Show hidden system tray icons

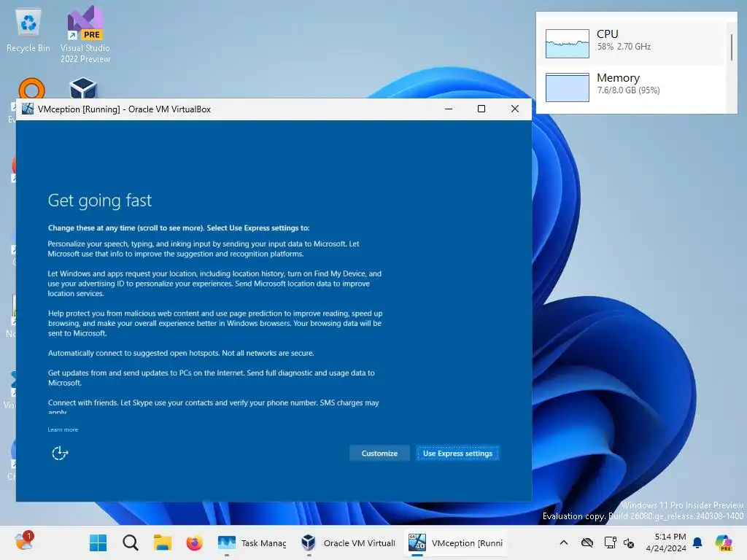tap(564, 542)
